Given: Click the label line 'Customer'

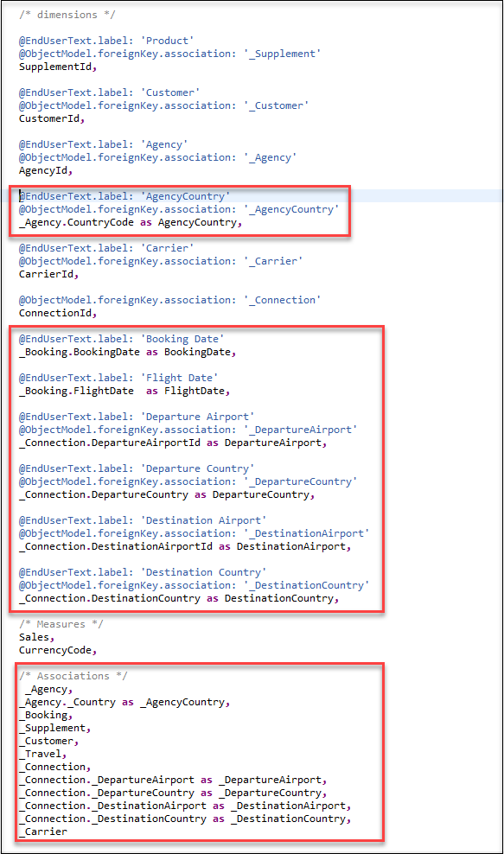Looking at the screenshot, I should click(x=110, y=92).
